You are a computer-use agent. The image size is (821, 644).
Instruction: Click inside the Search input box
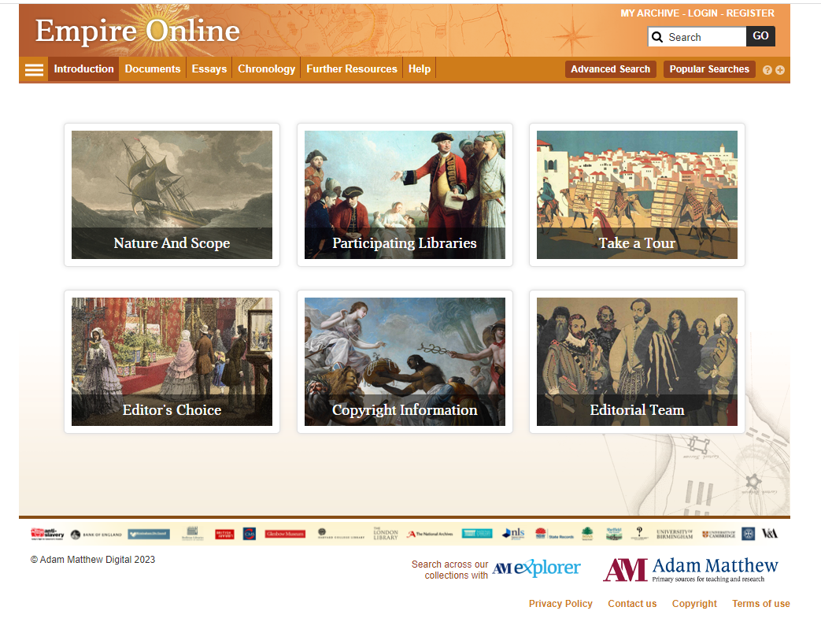(x=701, y=36)
